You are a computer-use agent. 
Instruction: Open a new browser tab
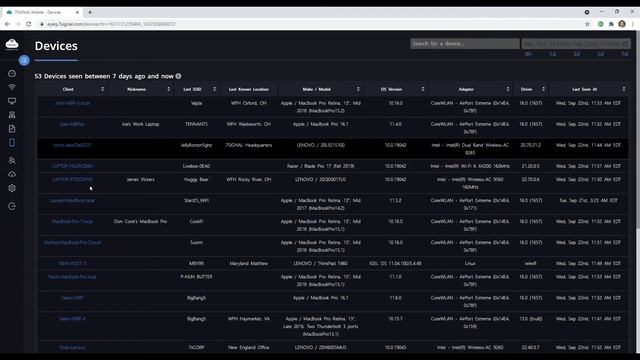click(x=90, y=12)
